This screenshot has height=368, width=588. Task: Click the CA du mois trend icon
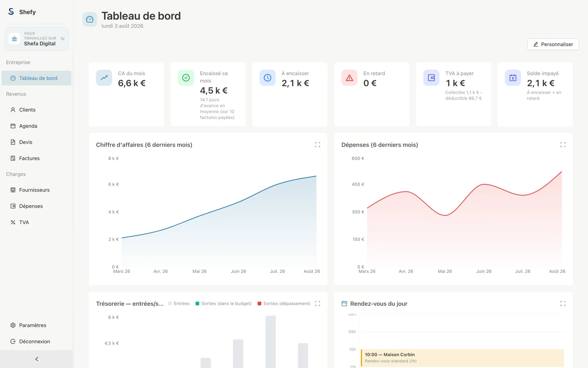tap(104, 78)
